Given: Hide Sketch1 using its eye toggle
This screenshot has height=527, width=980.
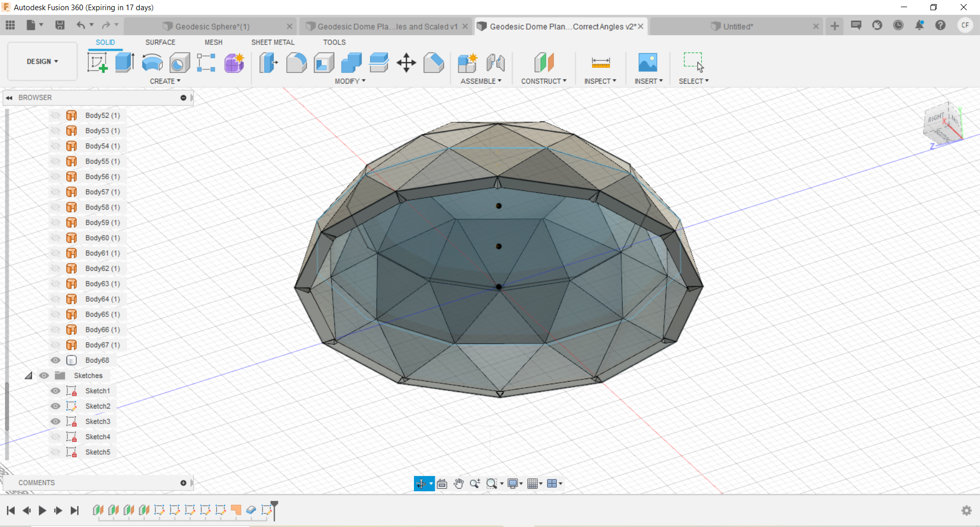Looking at the screenshot, I should click(x=55, y=391).
